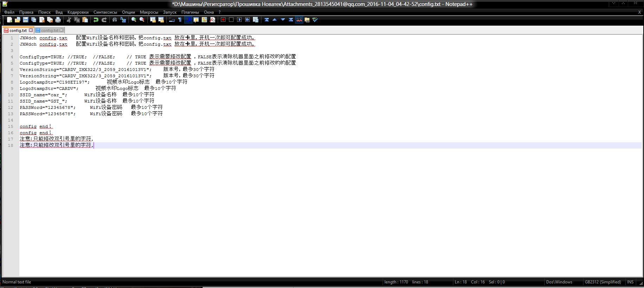Toggle the show all characters pilcrow icon
This screenshot has height=288, width=644.
(180, 20)
